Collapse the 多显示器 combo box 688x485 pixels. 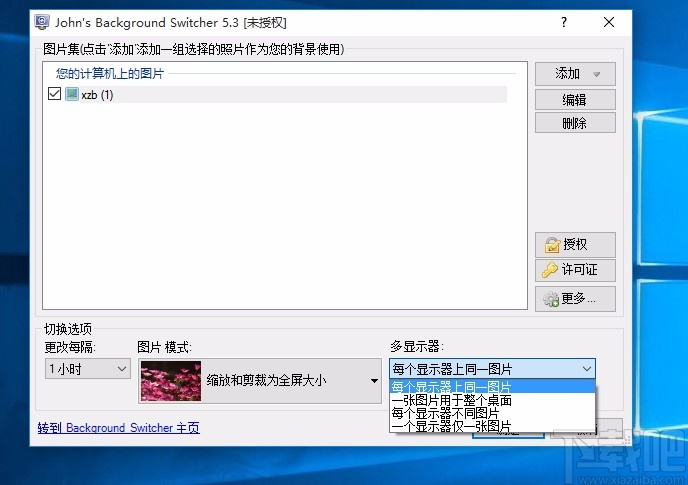[x=587, y=369]
